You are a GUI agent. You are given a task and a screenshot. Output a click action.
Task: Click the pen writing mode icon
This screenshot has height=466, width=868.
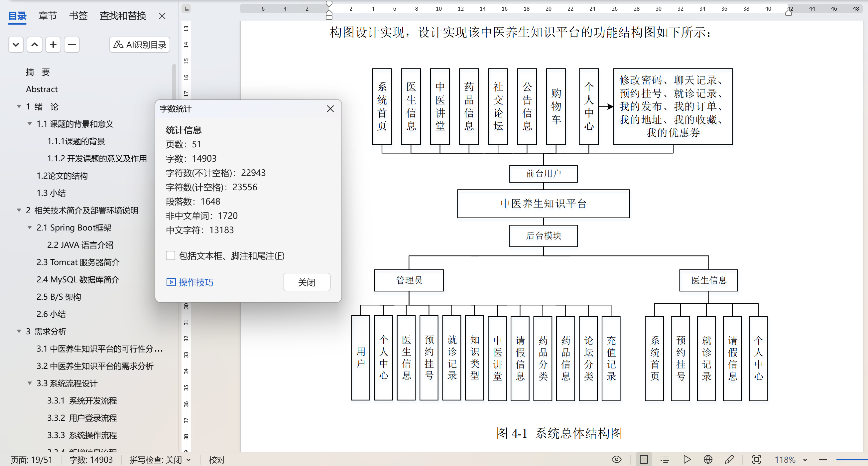[x=729, y=459]
